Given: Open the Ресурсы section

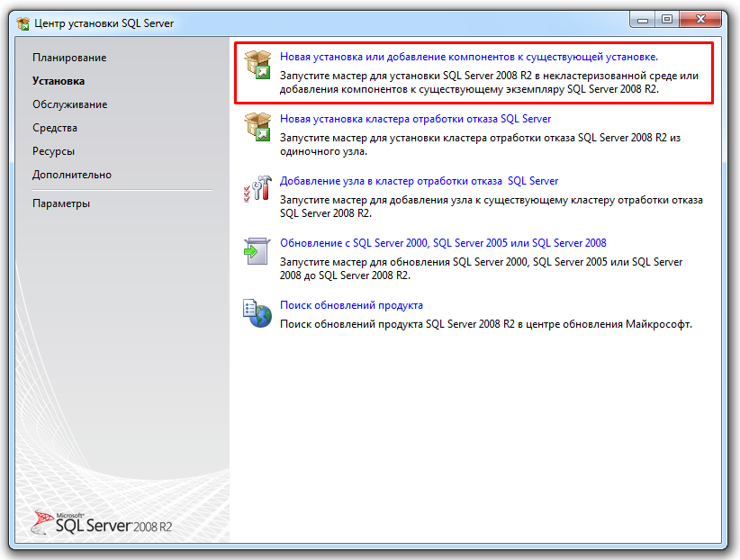Looking at the screenshot, I should click(x=53, y=151).
